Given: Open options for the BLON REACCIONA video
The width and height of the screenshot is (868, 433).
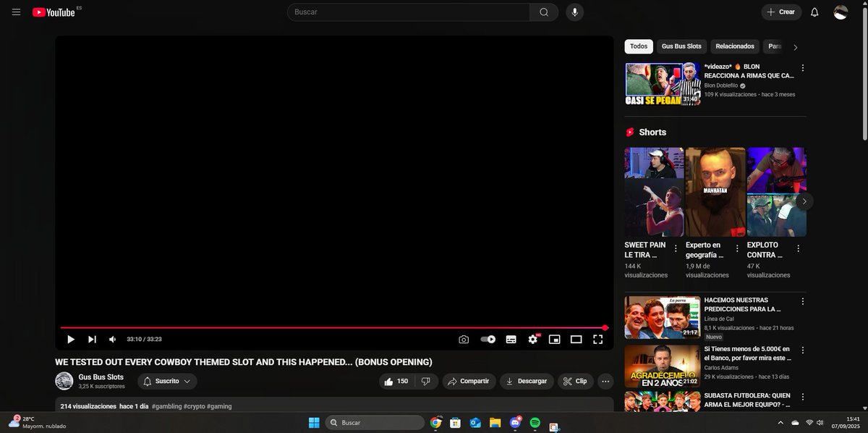Looking at the screenshot, I should pos(802,67).
